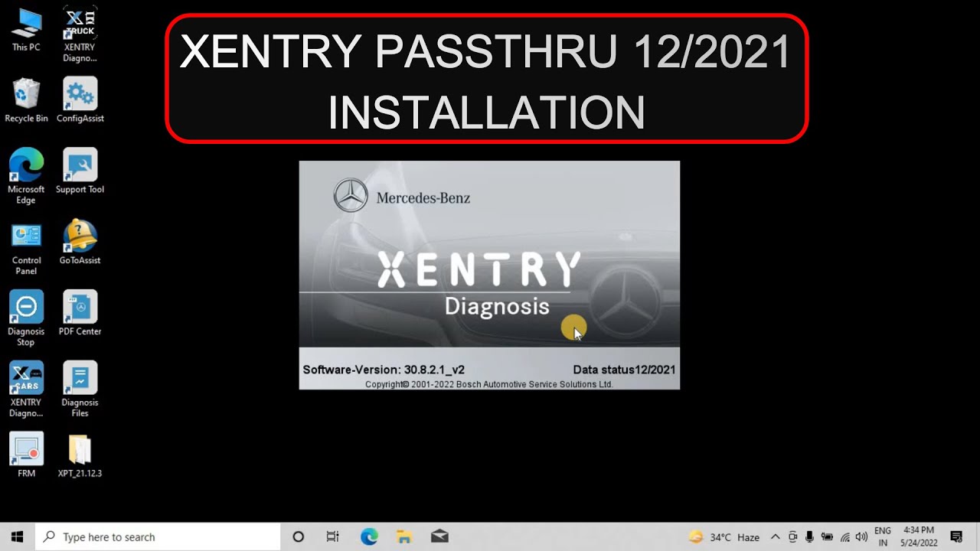Click the microphone tray icon
Image resolution: width=980 pixels, height=551 pixels.
(809, 537)
